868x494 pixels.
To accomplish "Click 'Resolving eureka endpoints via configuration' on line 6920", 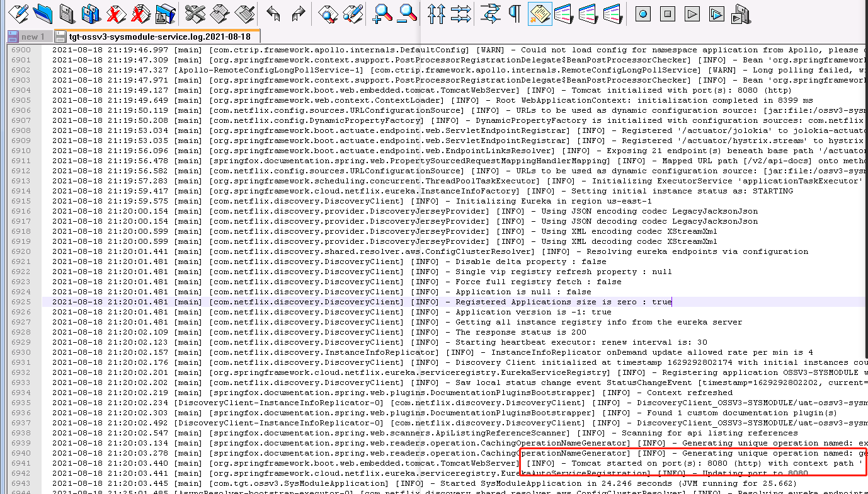I will 697,251.
